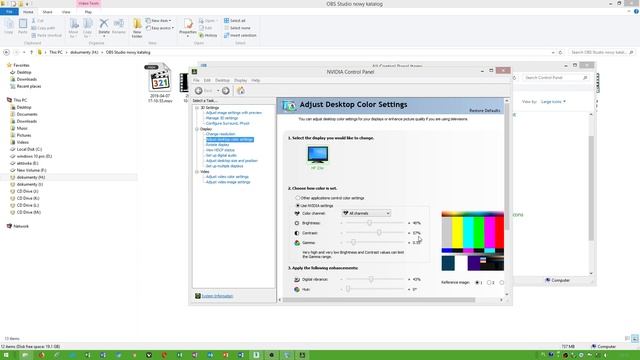Open the Windows Start button
Image resolution: width=640 pixels, height=360 pixels.
[6, 355]
